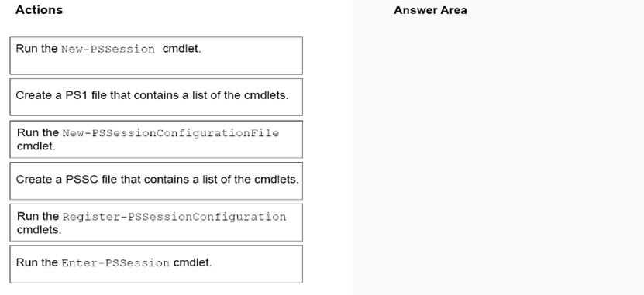The image size is (644, 295).
Task: Select the Create a PSSC file action
Action: point(156,181)
